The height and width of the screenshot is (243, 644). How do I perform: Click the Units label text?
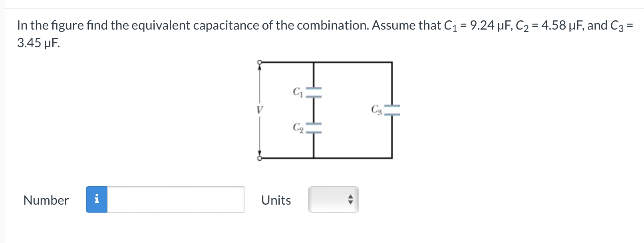click(x=276, y=200)
